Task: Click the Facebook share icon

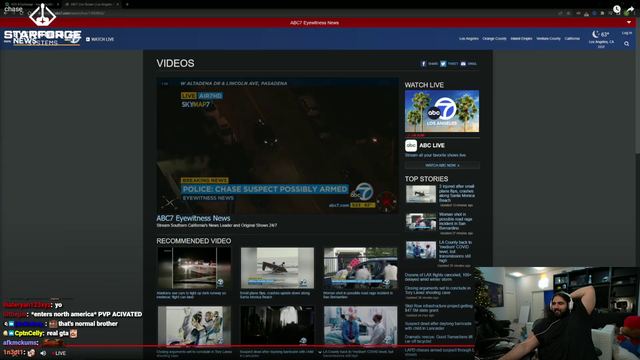Action: [x=423, y=64]
